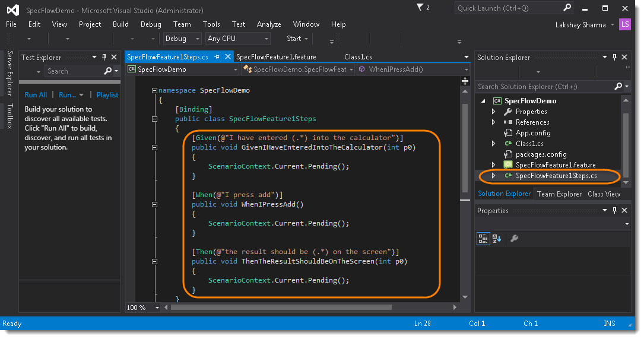
Task: Open the File menu
Action: click(x=11, y=24)
